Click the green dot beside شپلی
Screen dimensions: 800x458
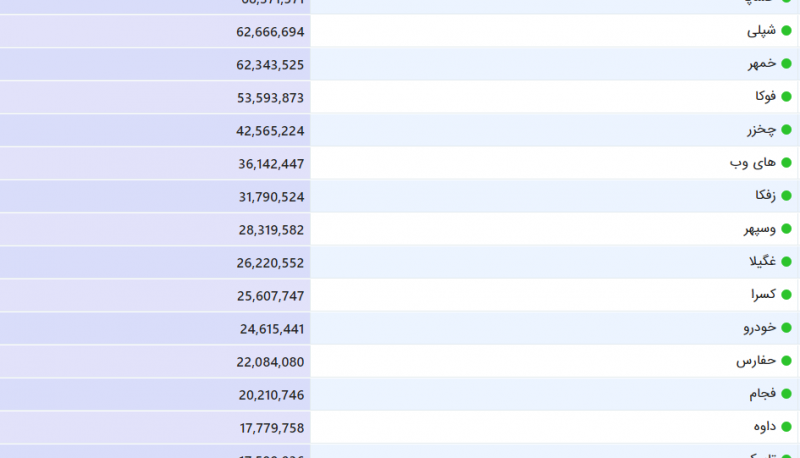[x=786, y=31]
